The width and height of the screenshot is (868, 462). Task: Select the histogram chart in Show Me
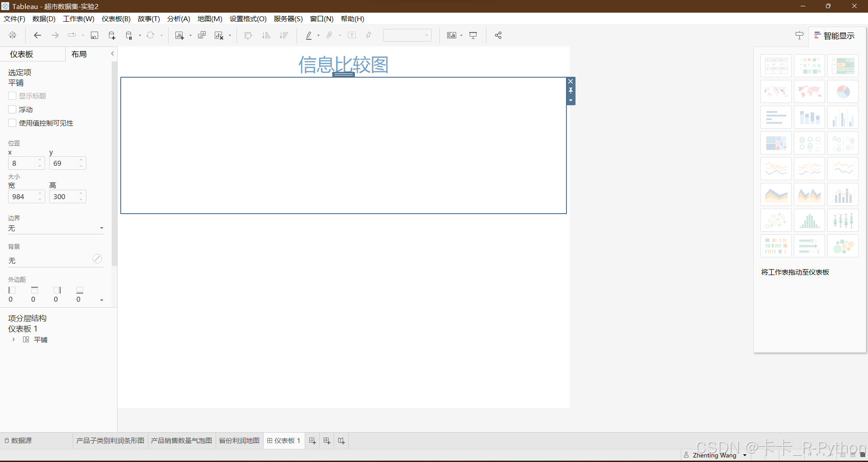pyautogui.click(x=809, y=220)
